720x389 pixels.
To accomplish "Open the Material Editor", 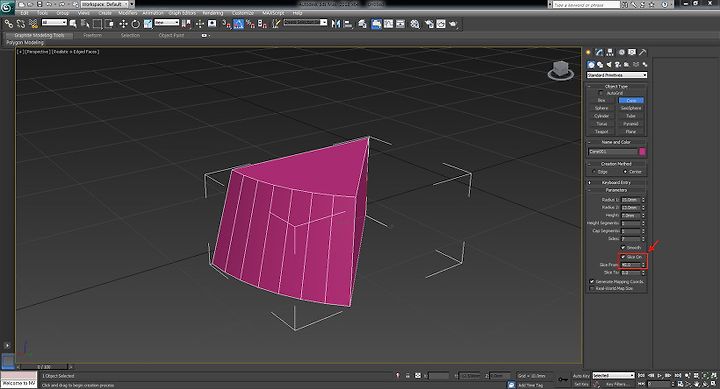I will pos(415,24).
